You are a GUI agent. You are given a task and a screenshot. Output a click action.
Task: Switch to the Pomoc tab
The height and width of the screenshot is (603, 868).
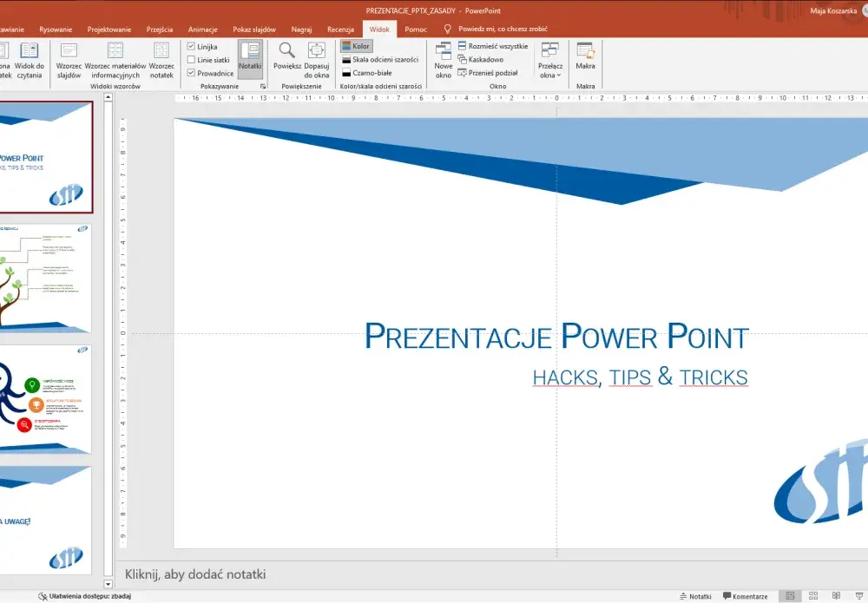(x=416, y=29)
